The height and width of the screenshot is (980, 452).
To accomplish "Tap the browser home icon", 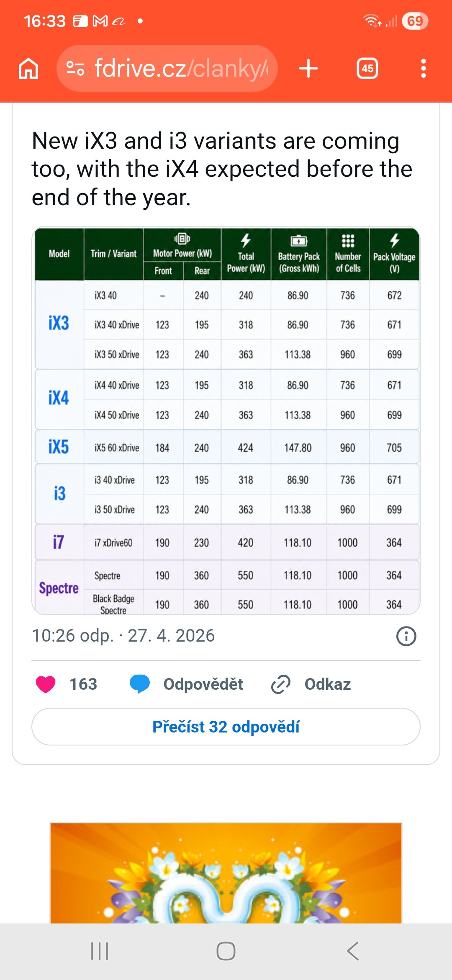I will coord(28,69).
